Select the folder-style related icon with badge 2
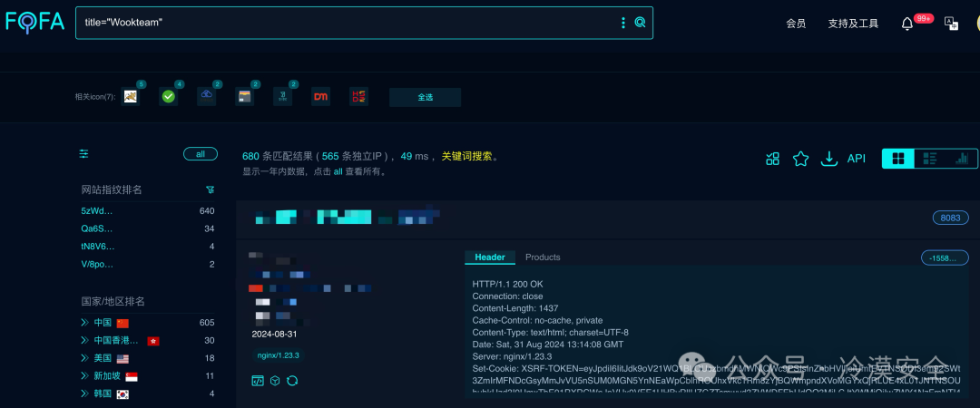 [x=244, y=96]
